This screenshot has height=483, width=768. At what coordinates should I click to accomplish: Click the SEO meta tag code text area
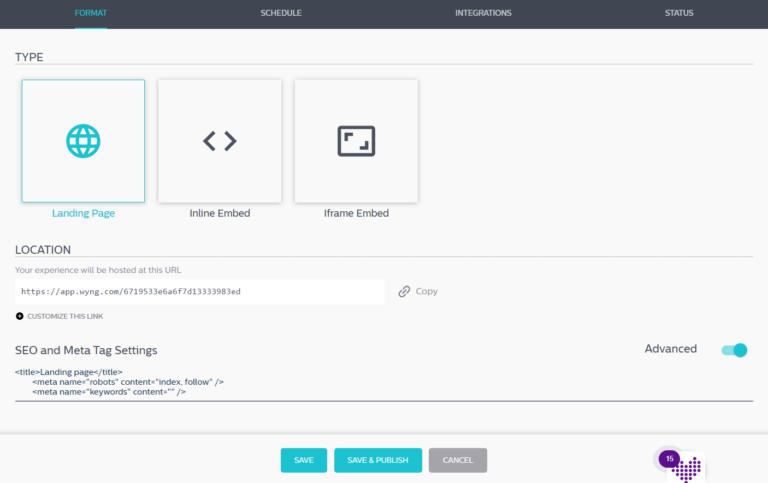384,382
